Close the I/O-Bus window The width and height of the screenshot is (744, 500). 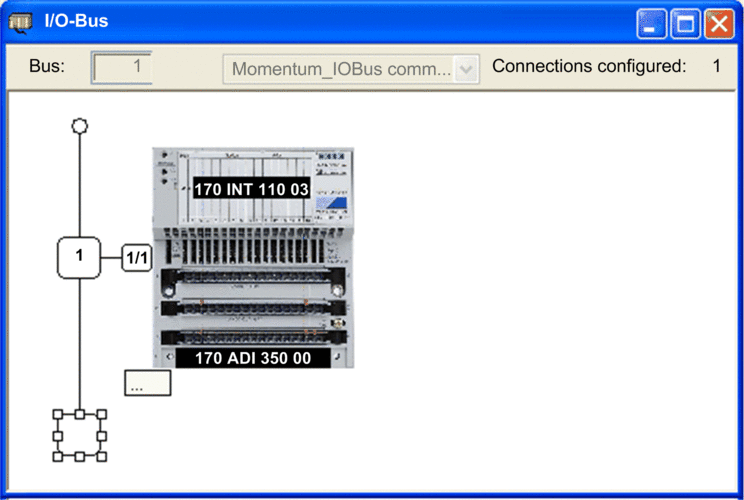(x=719, y=23)
